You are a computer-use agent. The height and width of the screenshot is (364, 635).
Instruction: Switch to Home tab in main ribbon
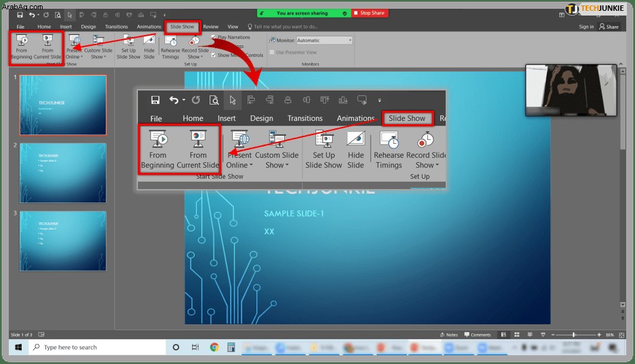pos(44,27)
